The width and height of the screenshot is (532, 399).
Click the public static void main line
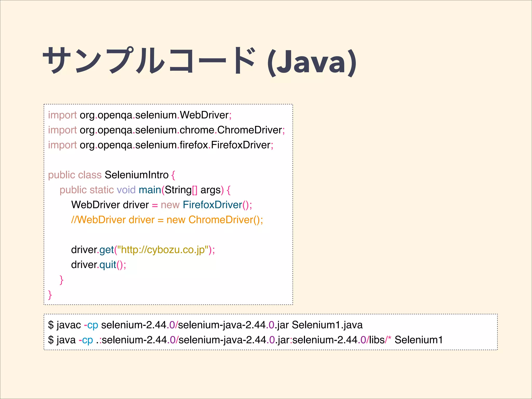click(145, 190)
